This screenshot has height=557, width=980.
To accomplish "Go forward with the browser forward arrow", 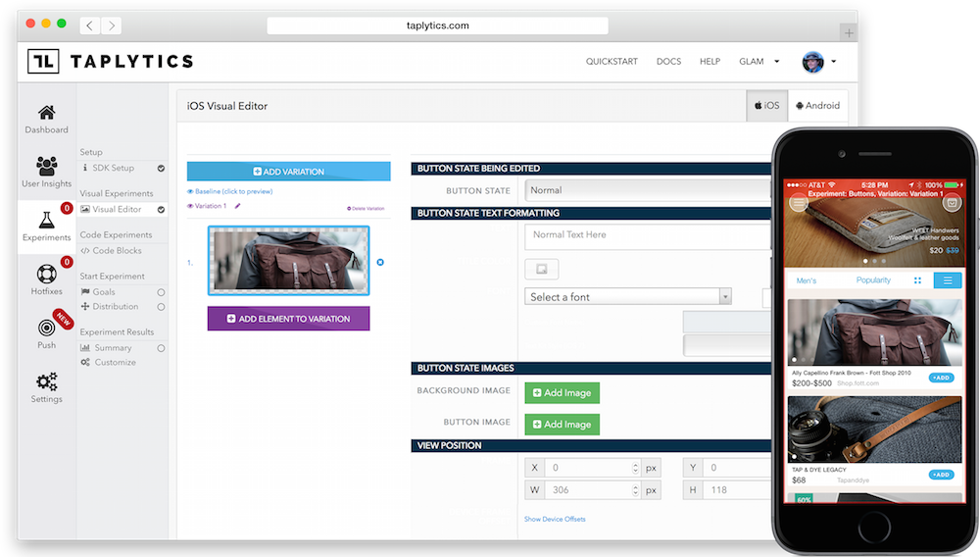I will (x=112, y=25).
